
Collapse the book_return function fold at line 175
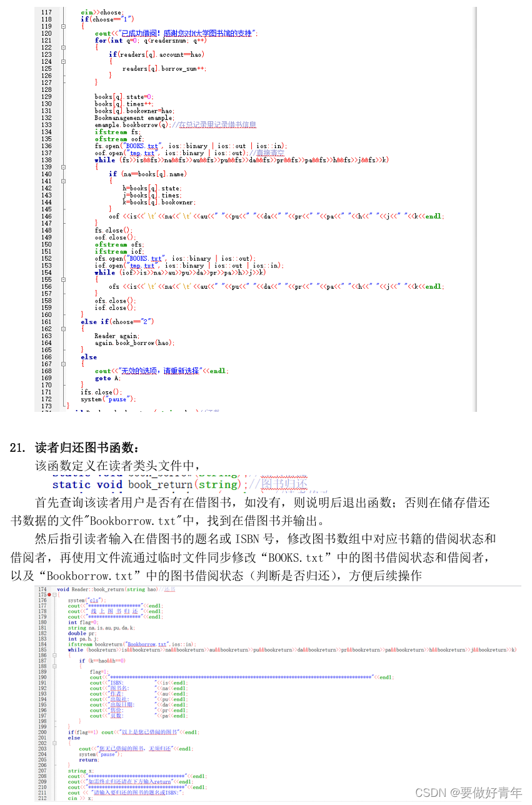(x=54, y=595)
